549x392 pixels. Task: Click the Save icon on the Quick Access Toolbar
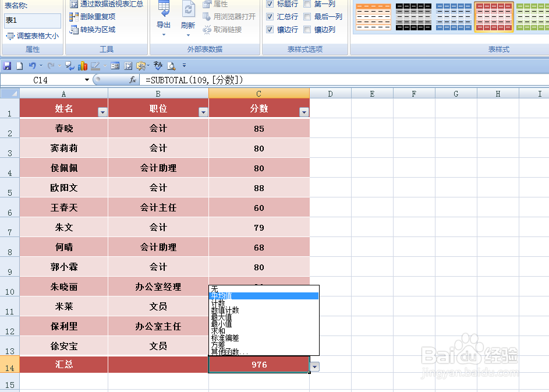(6, 65)
